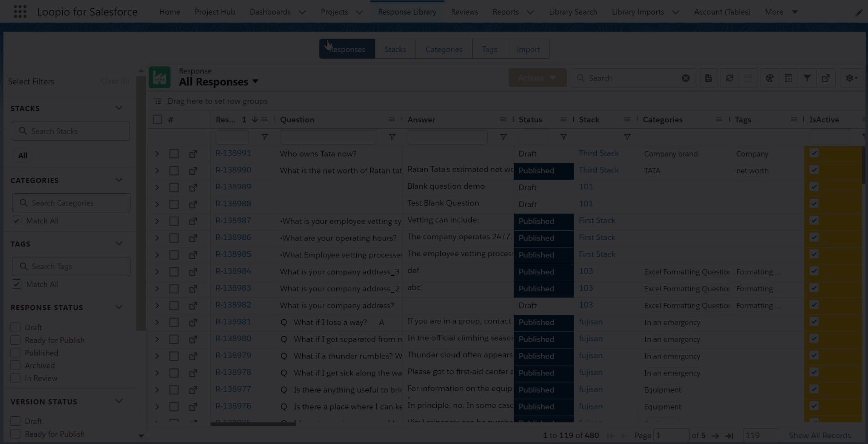Viewport: 868px width, 444px height.
Task: Open the table columns layout icon
Action: click(x=788, y=78)
